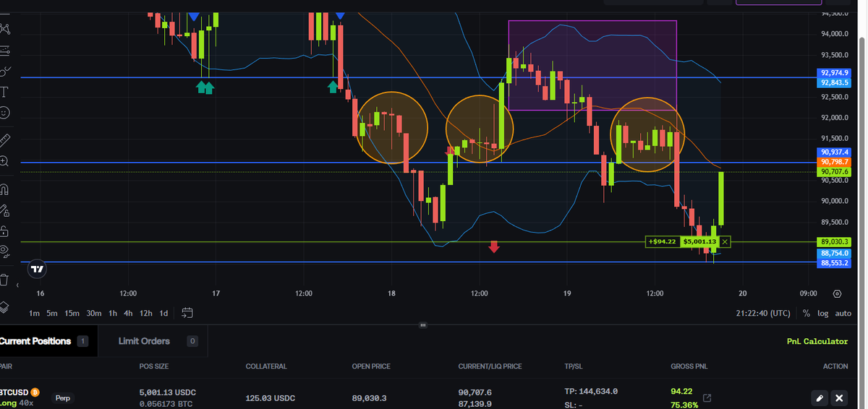Open the PnL Calculator

pyautogui.click(x=817, y=341)
